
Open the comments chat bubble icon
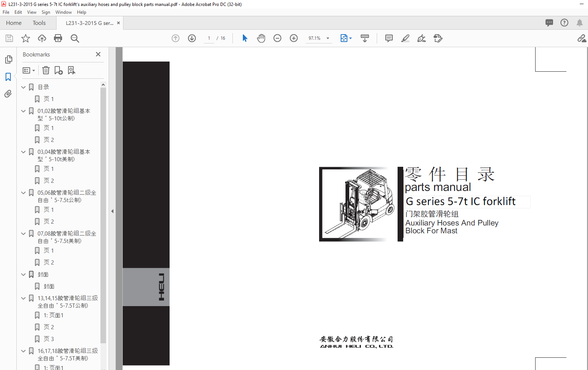point(549,23)
